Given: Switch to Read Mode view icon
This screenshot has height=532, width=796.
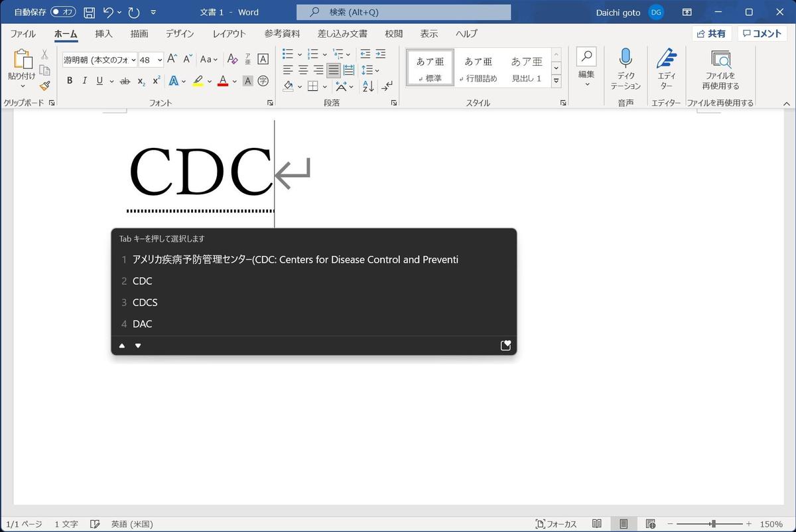Looking at the screenshot, I should tap(597, 524).
